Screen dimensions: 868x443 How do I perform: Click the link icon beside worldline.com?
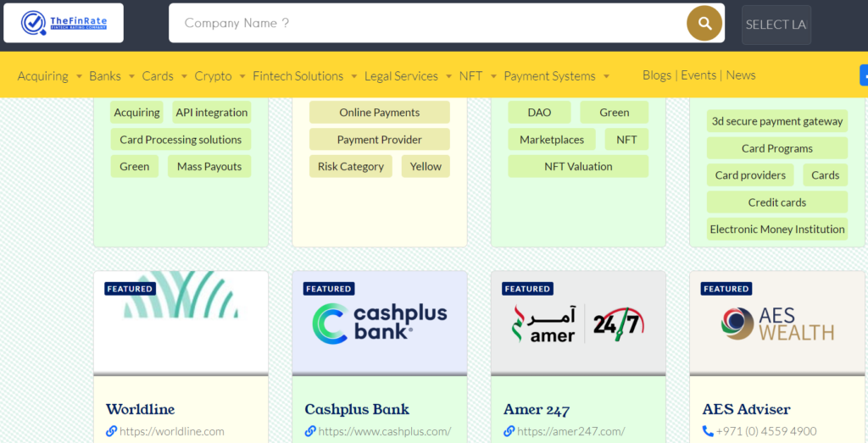point(111,431)
